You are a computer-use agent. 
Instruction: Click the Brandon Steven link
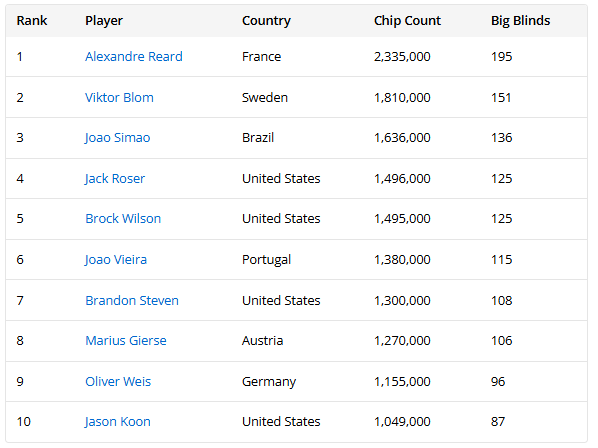pyautogui.click(x=132, y=300)
